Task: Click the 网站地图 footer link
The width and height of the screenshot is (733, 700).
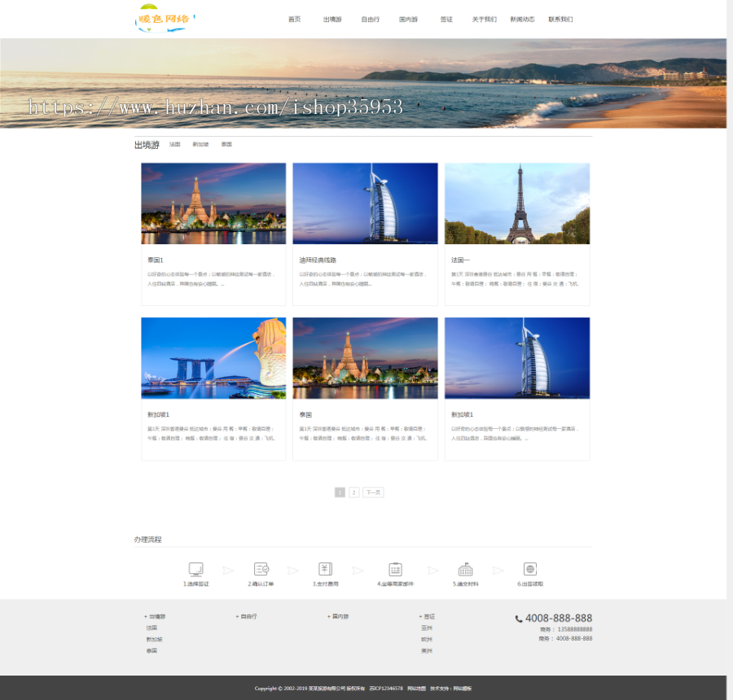Action: [x=418, y=688]
